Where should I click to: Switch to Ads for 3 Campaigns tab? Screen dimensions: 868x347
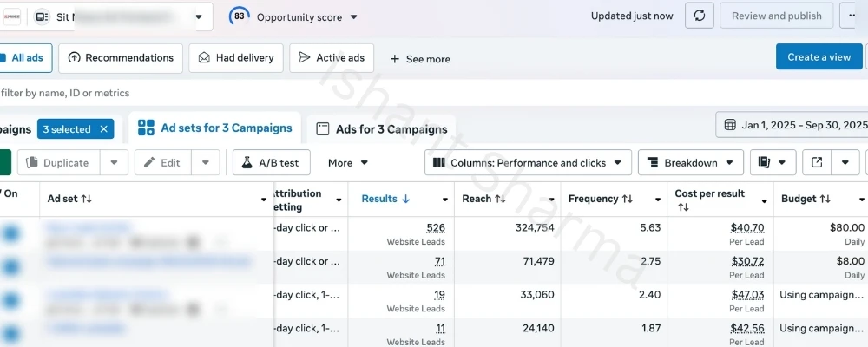[x=382, y=129]
